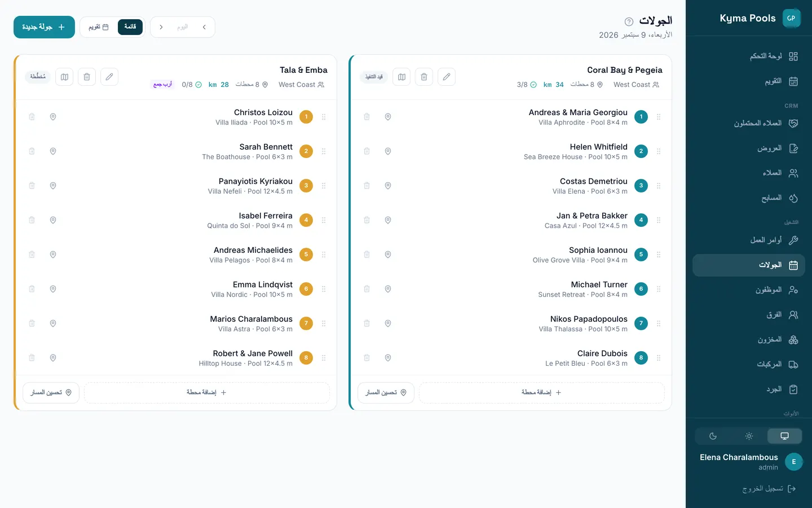812x508 pixels.
Task: Click the location pin for Christos Loizou's stop
Action: (x=53, y=117)
